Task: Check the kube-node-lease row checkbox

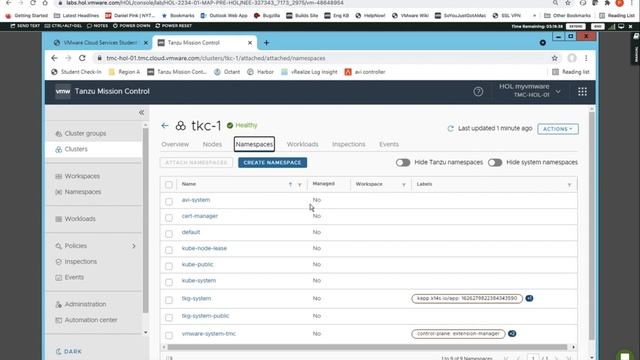Action: click(x=169, y=250)
